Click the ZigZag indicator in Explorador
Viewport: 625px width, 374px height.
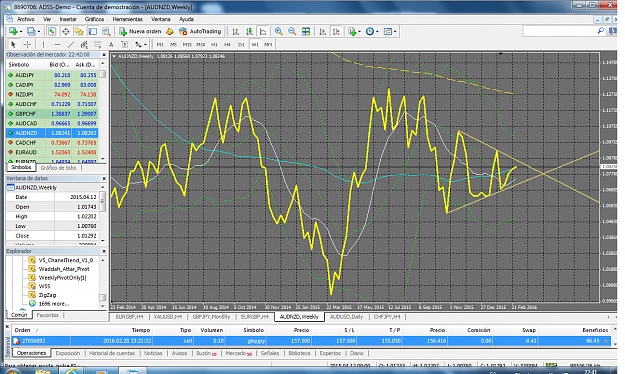coord(47,295)
